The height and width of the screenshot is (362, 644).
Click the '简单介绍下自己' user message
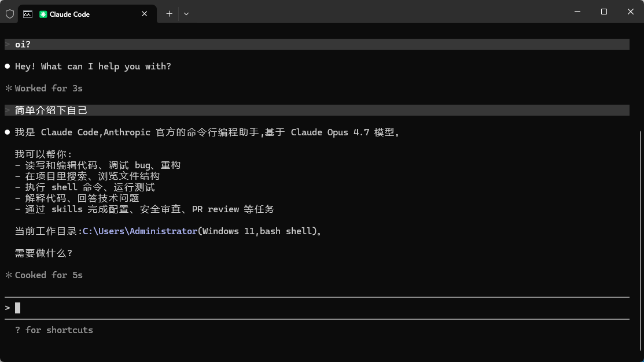317,110
